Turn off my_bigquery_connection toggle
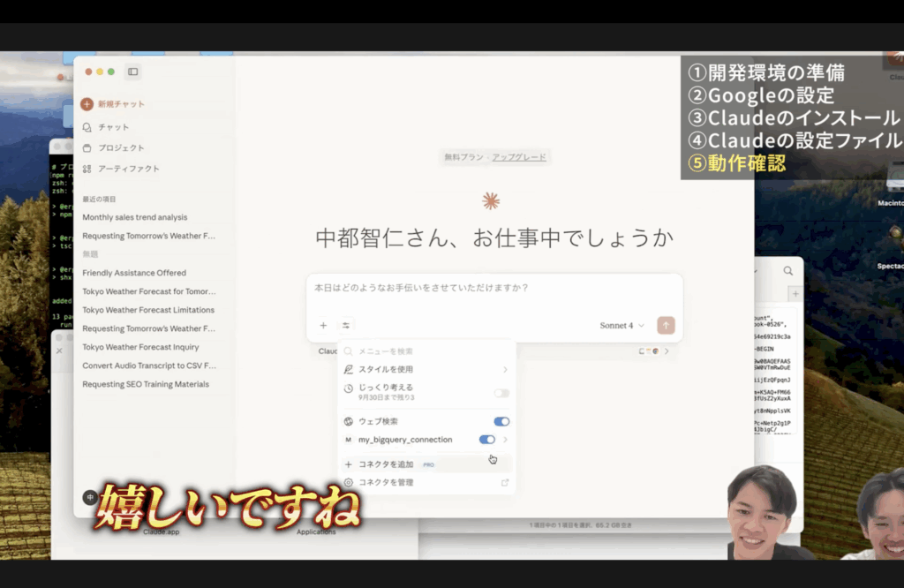 (486, 440)
